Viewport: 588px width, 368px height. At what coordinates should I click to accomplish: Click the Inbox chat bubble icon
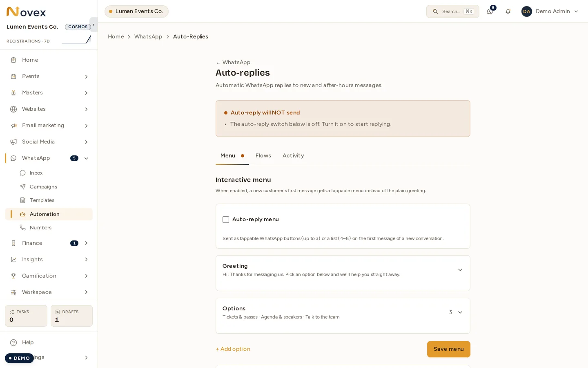coord(23,173)
